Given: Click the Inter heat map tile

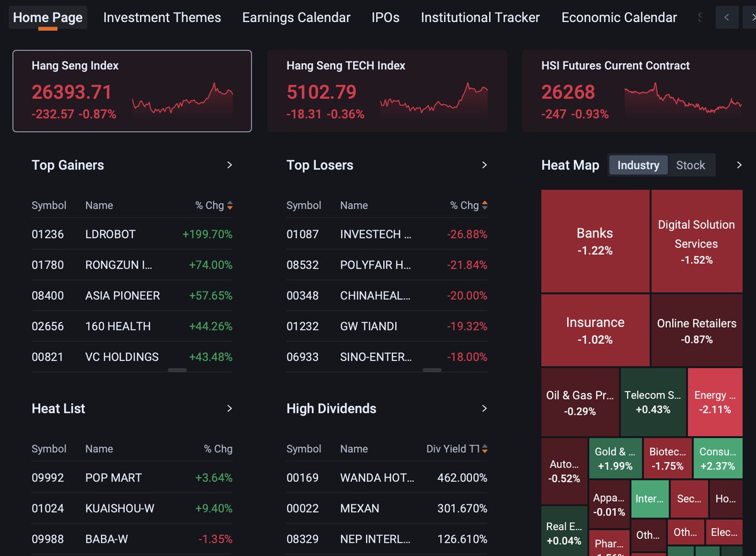Looking at the screenshot, I should tap(650, 499).
